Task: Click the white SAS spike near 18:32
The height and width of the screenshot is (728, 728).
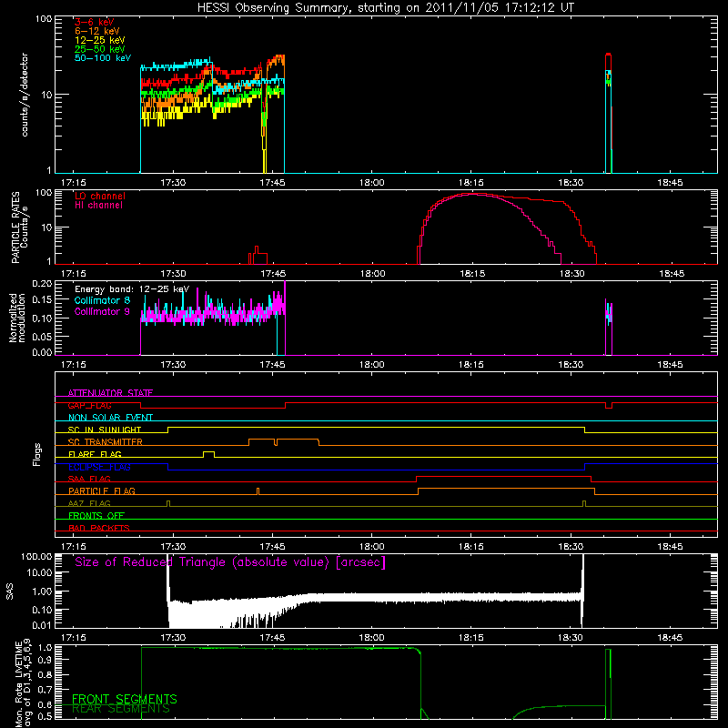Action: click(x=583, y=591)
